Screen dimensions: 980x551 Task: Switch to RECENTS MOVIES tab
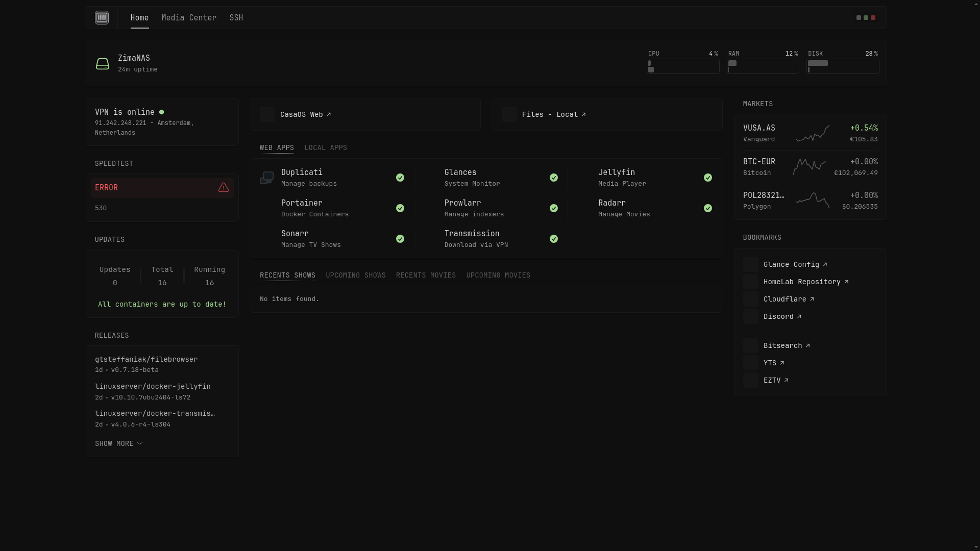[x=426, y=275]
